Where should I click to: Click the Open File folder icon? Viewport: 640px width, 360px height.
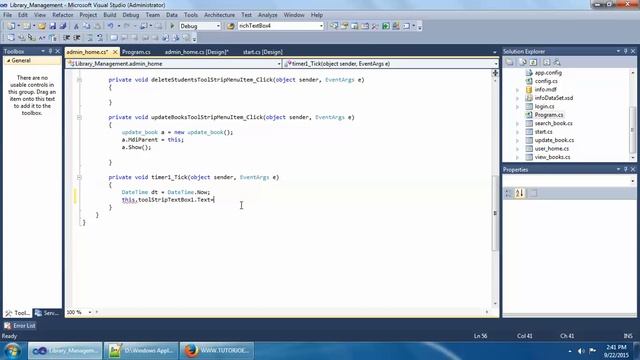[x=42, y=26]
